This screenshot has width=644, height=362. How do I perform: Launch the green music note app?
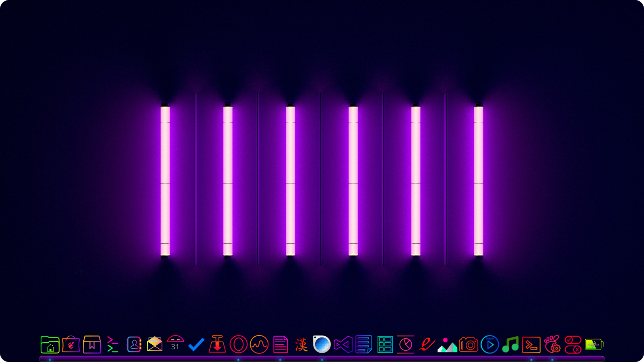click(x=510, y=345)
